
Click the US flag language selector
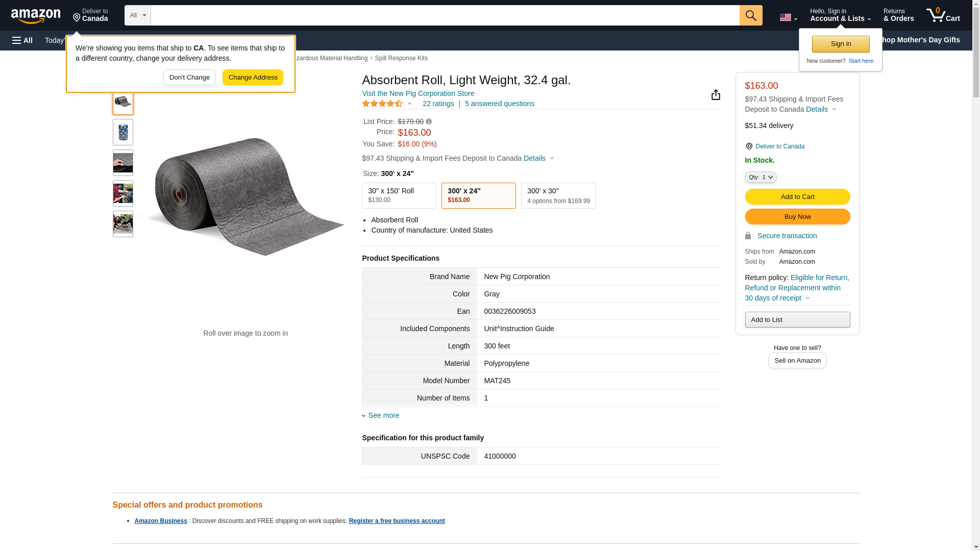click(x=788, y=17)
